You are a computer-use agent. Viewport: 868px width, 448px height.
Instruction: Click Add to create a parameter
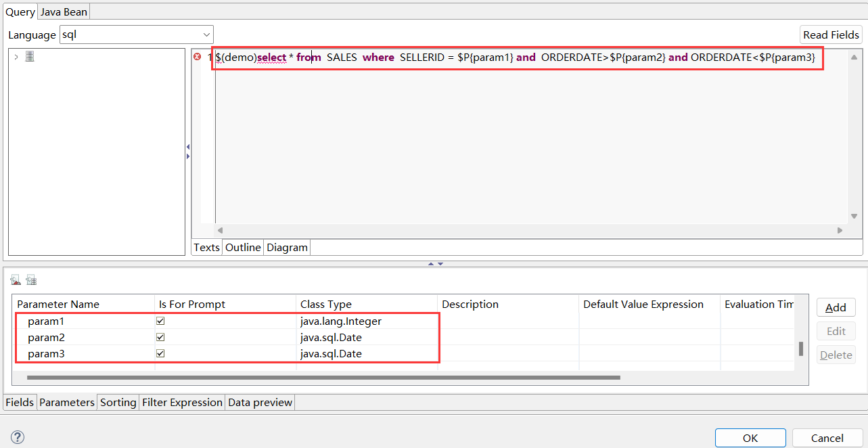coord(836,307)
